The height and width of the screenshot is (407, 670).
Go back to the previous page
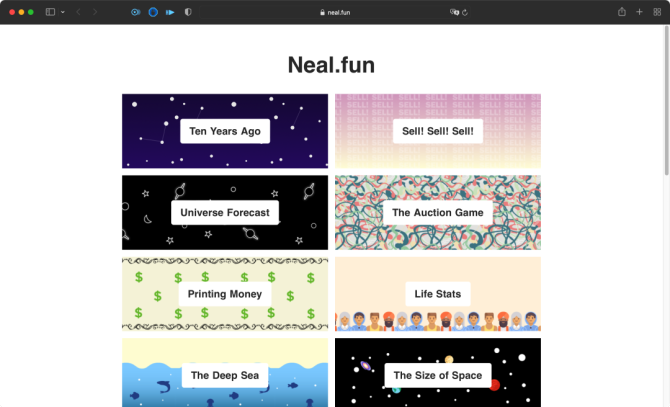(78, 12)
